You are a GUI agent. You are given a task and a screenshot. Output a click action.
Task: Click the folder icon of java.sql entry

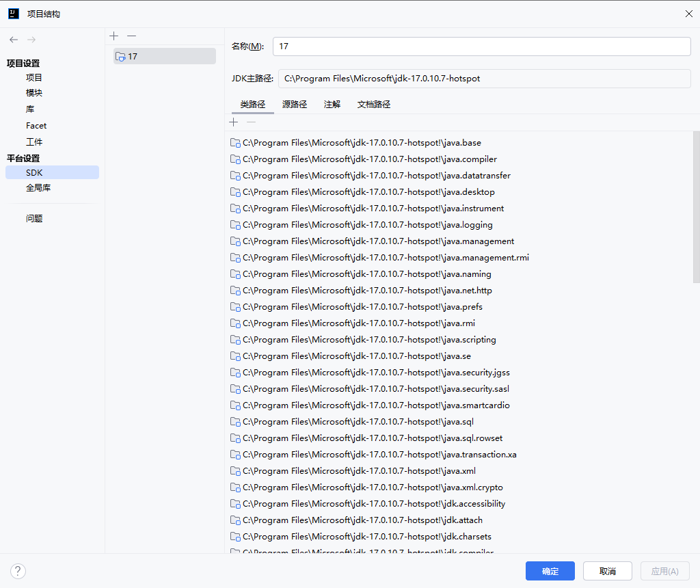[235, 422]
